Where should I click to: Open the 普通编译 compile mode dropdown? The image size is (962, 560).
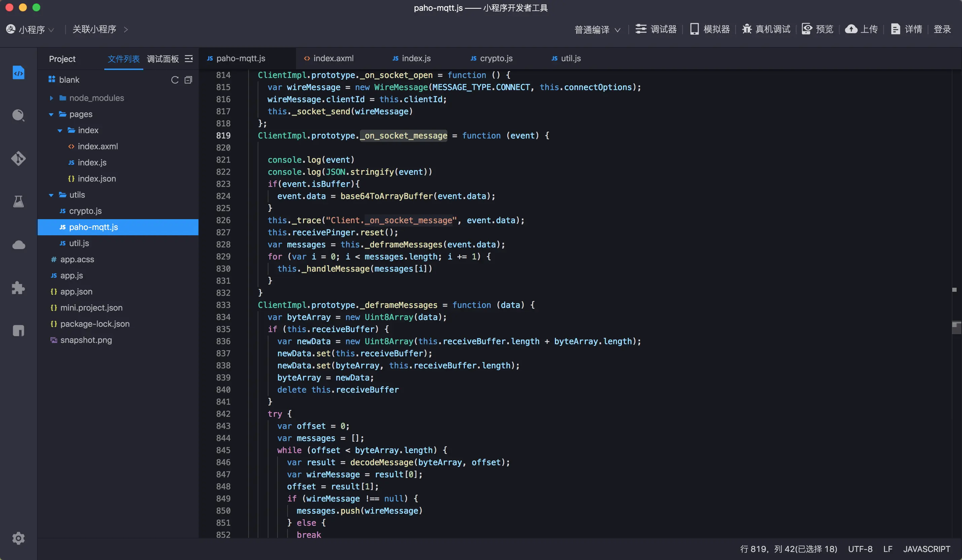pos(597,29)
